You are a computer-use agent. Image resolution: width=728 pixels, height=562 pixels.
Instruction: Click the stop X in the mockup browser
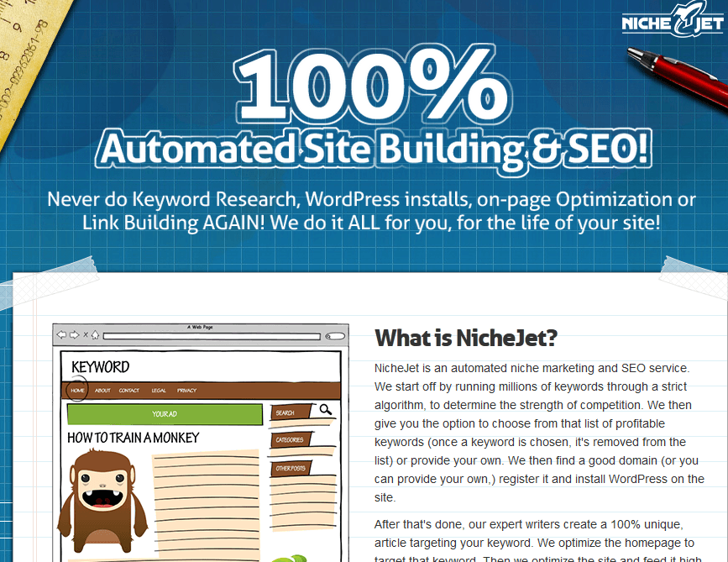tap(86, 334)
